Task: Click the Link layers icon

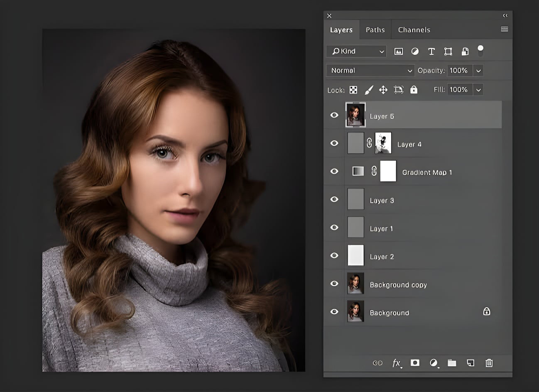Action: tap(377, 363)
